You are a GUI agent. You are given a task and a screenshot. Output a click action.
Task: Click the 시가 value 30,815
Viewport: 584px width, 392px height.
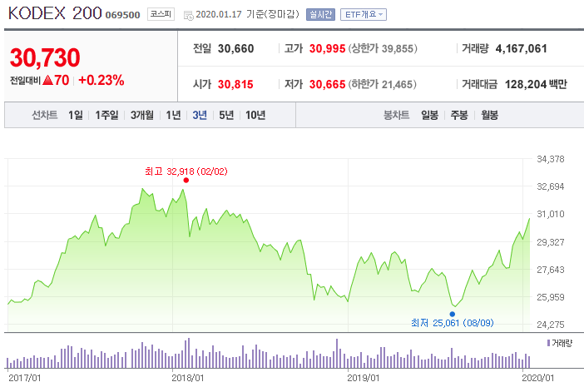point(235,84)
